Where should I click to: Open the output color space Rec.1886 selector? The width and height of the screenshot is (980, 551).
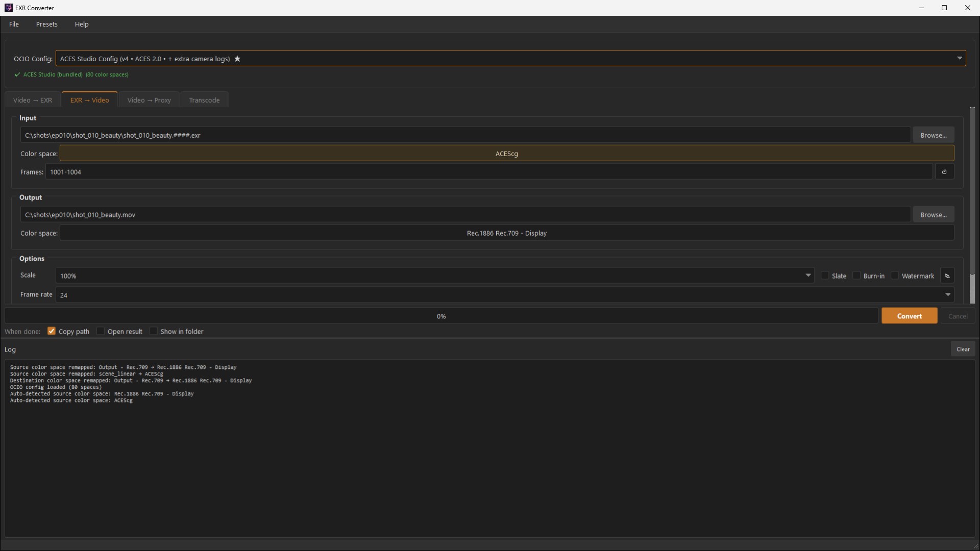[507, 233]
